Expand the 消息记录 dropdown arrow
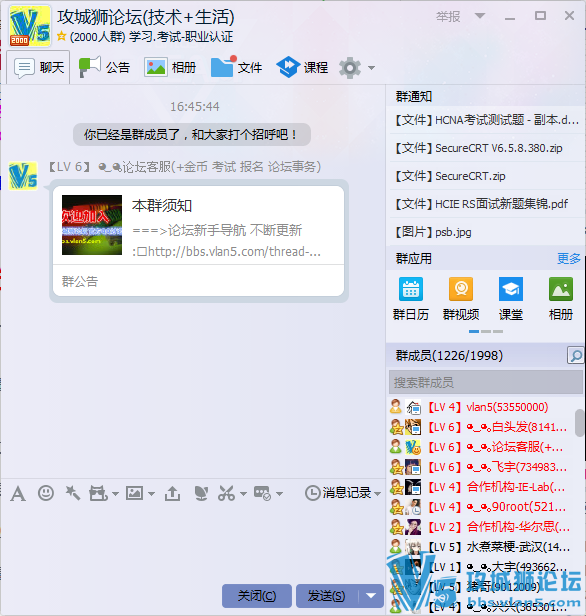 point(377,493)
